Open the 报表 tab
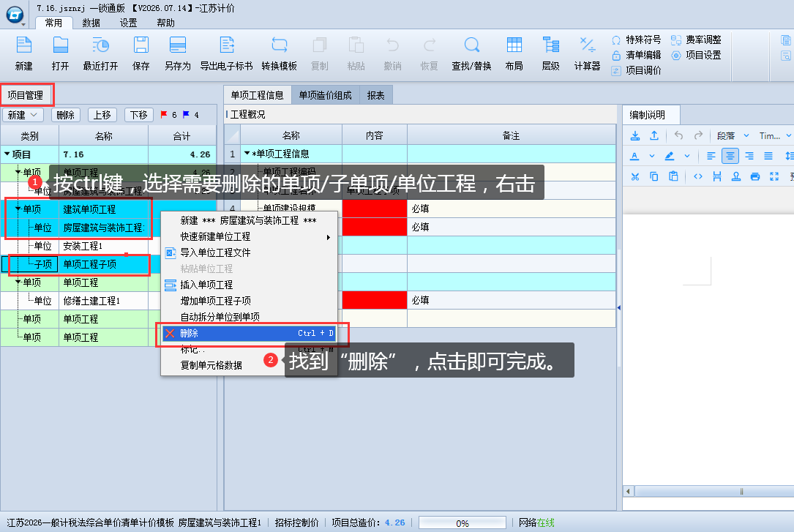The width and height of the screenshot is (794, 532). [375, 95]
